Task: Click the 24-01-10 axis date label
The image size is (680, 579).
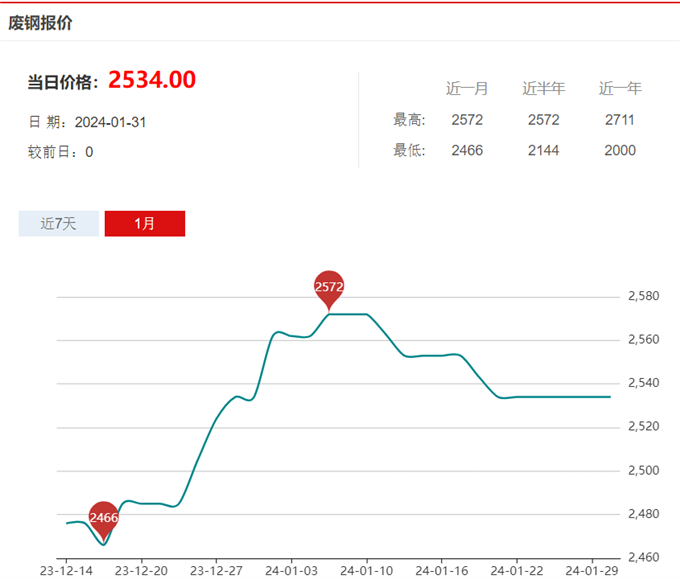Action: point(366,571)
